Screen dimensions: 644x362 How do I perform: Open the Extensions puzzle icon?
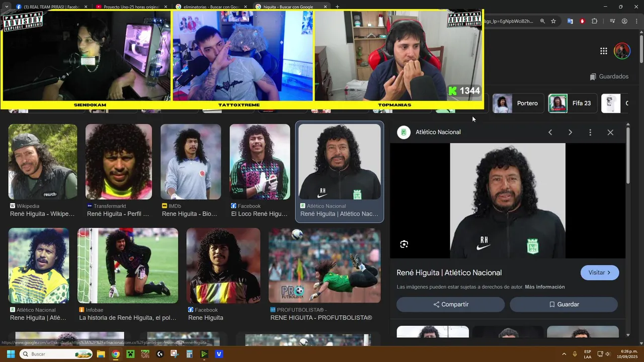click(x=595, y=21)
